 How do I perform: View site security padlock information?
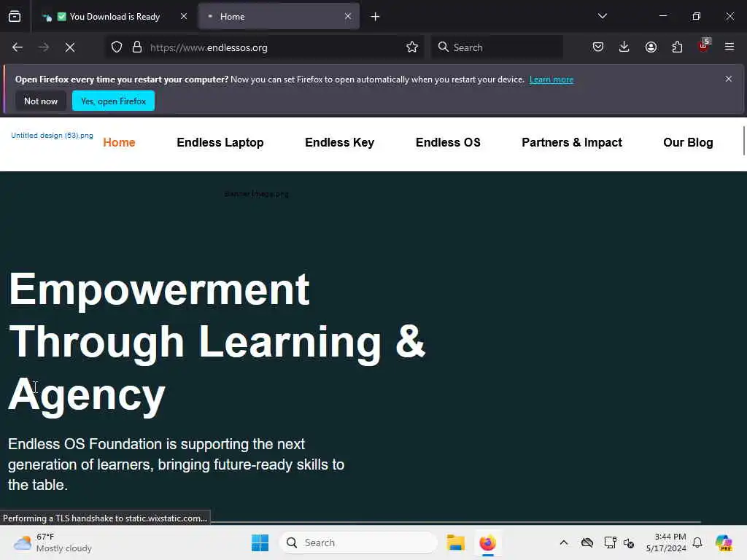tap(137, 47)
